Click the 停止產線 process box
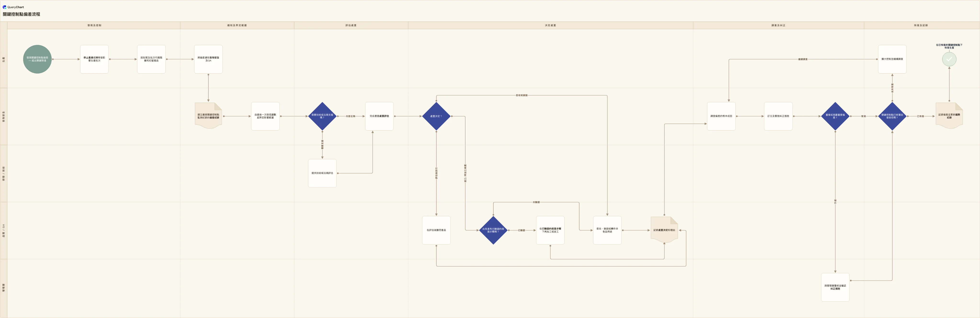 pyautogui.click(x=94, y=59)
